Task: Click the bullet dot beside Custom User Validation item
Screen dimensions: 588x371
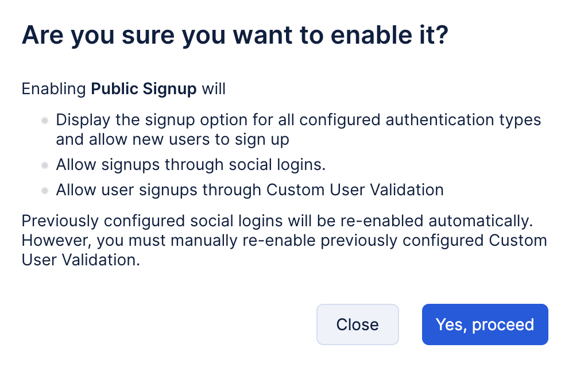Action: (x=44, y=191)
